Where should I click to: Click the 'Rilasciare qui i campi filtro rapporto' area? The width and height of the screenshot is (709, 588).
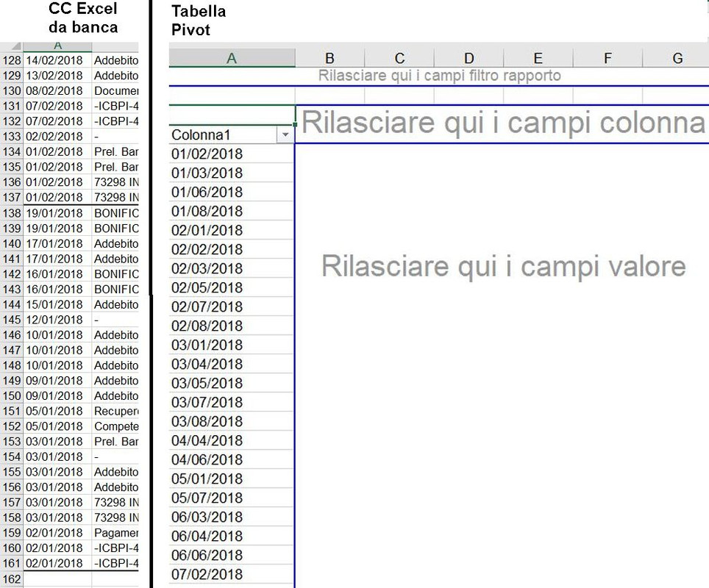[439, 76]
